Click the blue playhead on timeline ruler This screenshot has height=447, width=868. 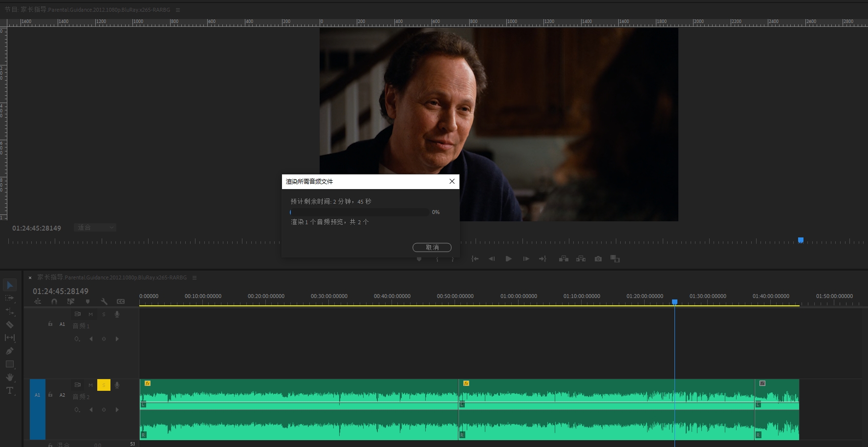[674, 302]
